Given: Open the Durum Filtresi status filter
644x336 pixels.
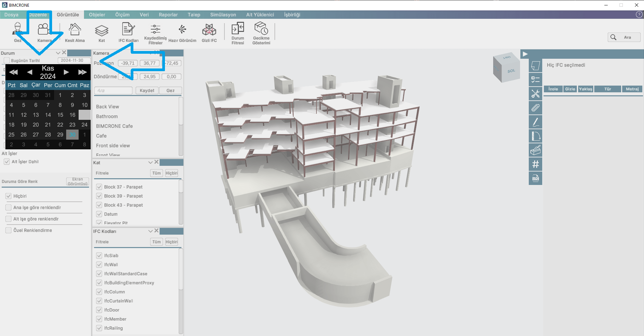Looking at the screenshot, I should point(238,29).
